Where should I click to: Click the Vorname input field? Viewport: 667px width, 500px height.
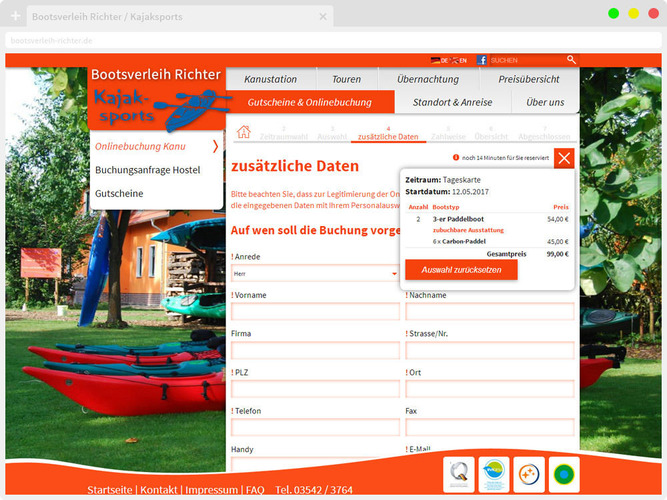click(314, 312)
